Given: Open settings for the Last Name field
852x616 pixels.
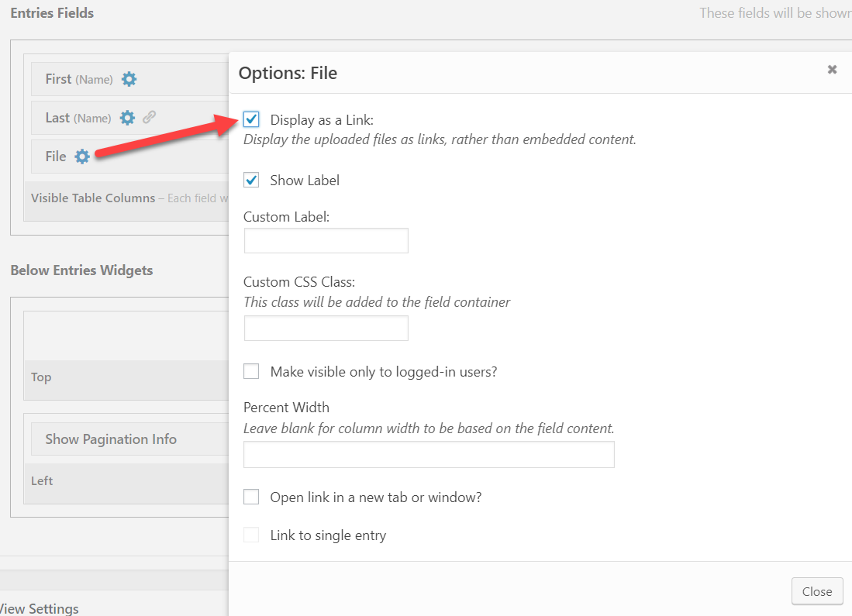Looking at the screenshot, I should click(126, 118).
